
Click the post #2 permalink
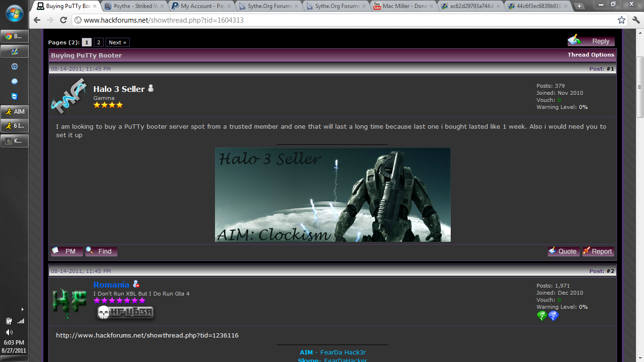(x=611, y=271)
